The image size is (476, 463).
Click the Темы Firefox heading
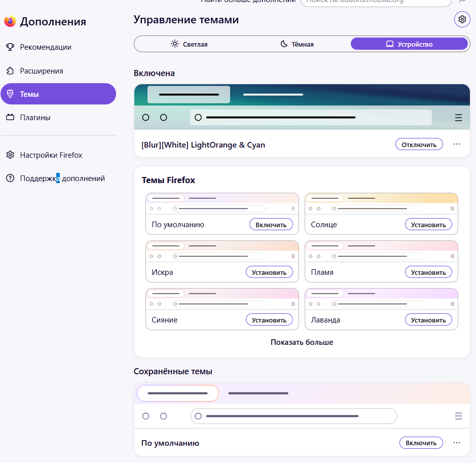(x=168, y=180)
